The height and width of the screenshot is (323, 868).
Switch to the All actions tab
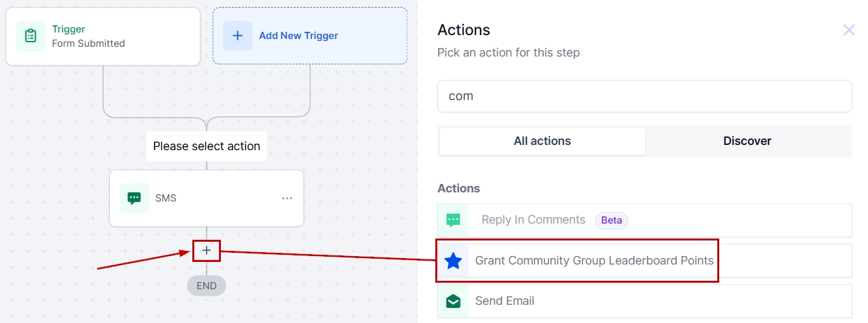[x=542, y=141]
